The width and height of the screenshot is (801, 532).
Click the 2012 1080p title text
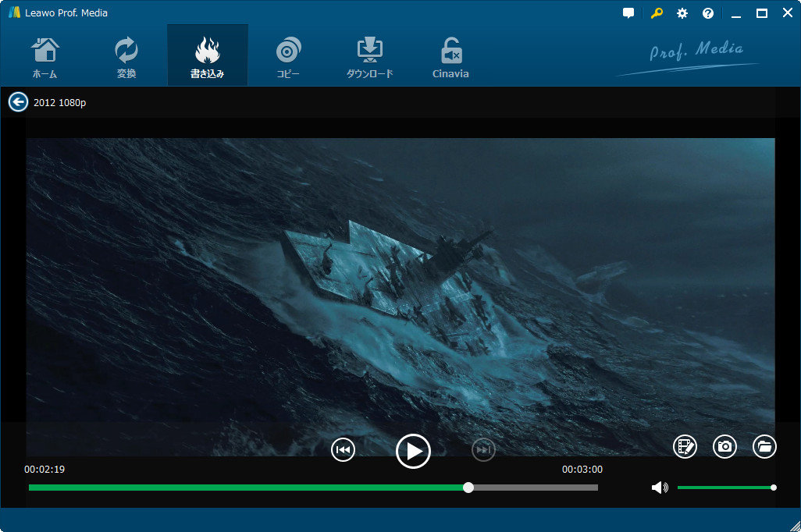coord(60,103)
